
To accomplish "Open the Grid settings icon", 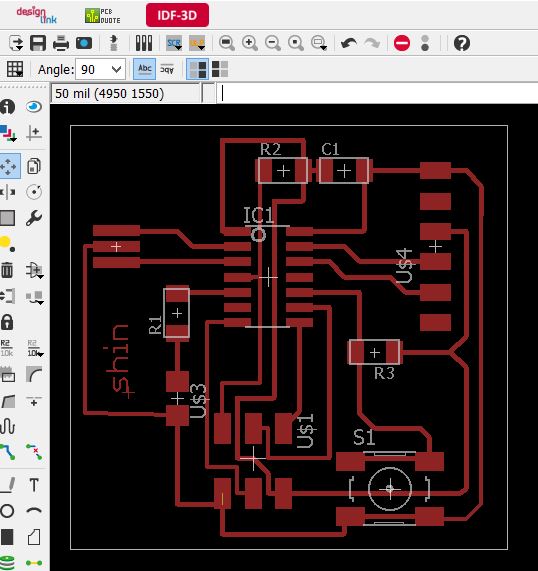I will tap(15, 69).
